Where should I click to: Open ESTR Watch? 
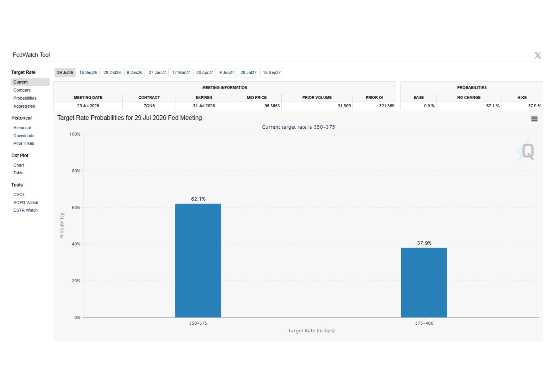coord(26,210)
